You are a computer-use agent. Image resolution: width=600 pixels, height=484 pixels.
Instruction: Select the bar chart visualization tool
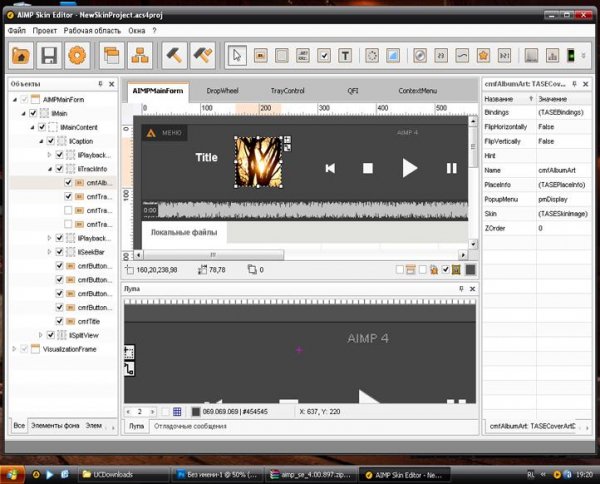click(x=552, y=56)
